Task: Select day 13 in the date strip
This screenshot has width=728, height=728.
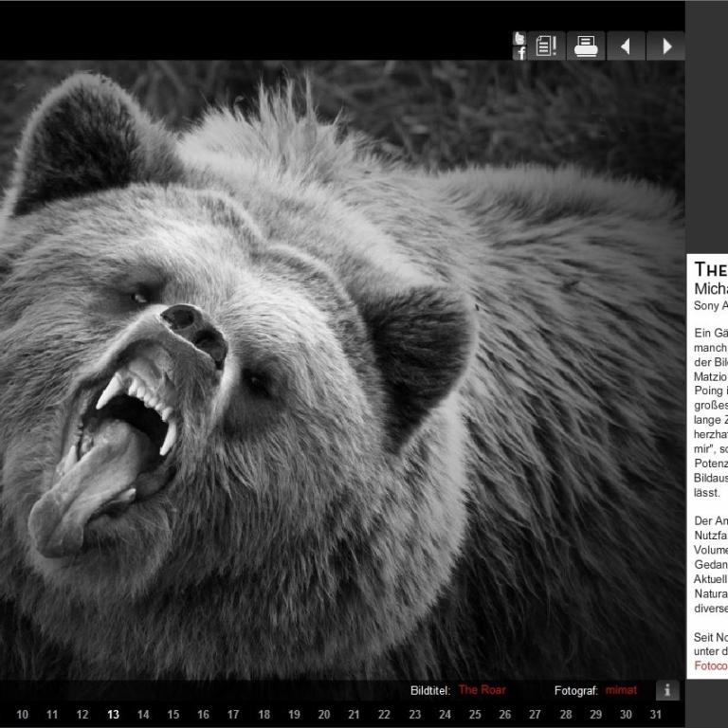Action: click(x=113, y=715)
